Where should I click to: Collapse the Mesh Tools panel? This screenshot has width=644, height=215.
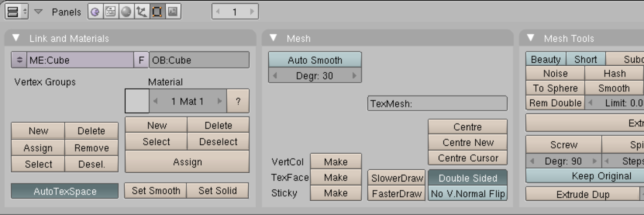coord(531,38)
